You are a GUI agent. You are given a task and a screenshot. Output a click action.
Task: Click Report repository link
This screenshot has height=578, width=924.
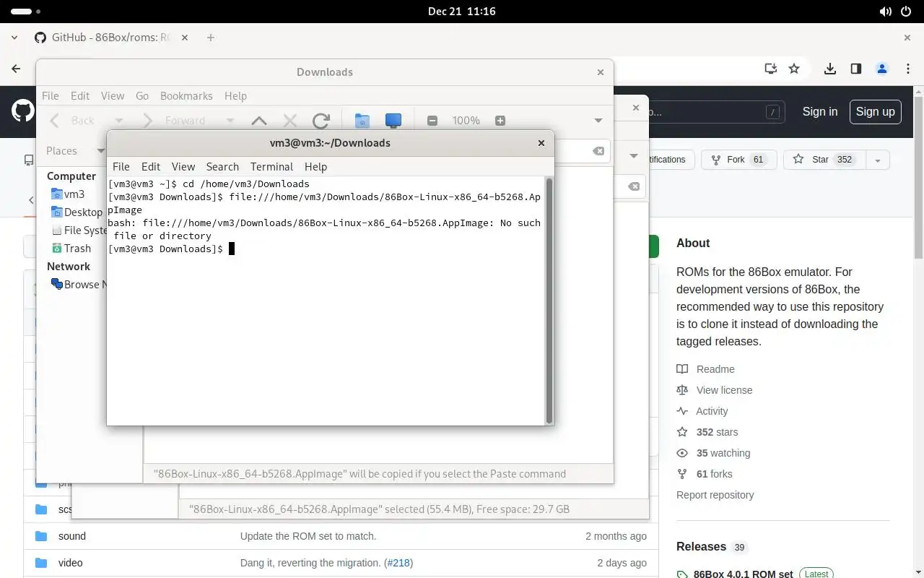coord(715,495)
